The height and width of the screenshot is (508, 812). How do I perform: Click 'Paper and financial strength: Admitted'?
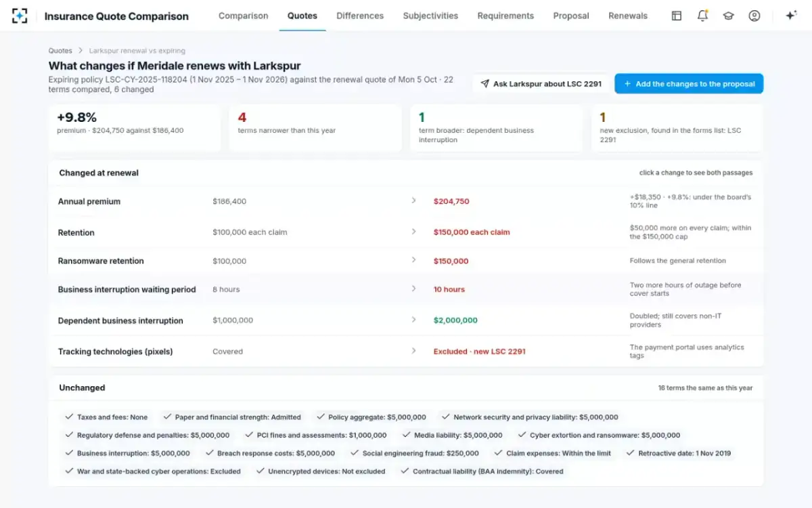232,417
